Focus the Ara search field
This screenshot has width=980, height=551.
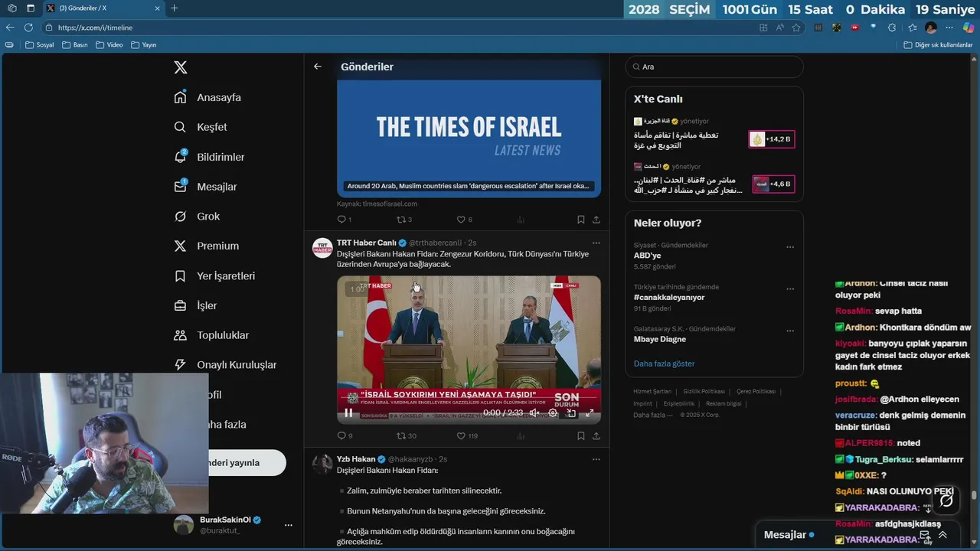(714, 67)
